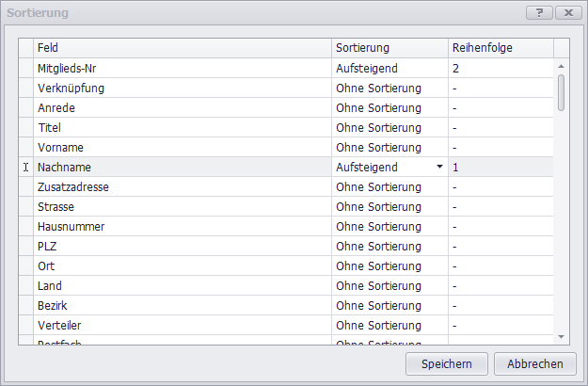Click the Sortierung column header
Viewport: 588px width, 386px height.
tap(389, 47)
